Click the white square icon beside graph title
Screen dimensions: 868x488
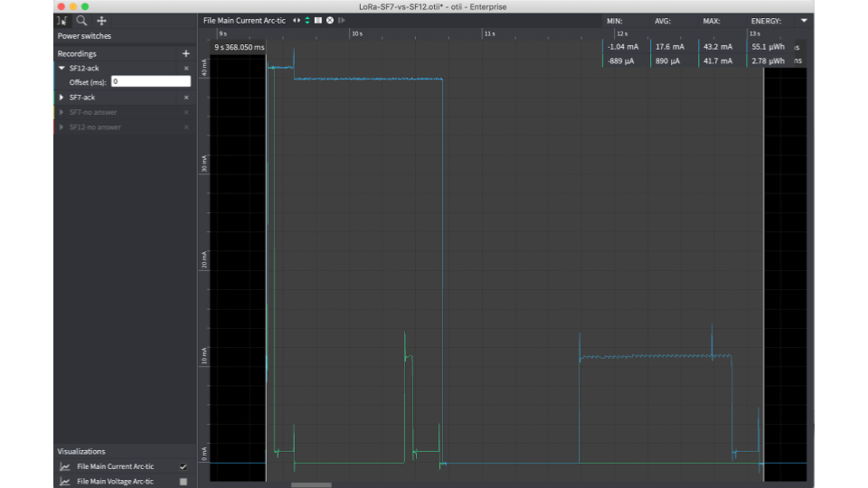(x=318, y=21)
